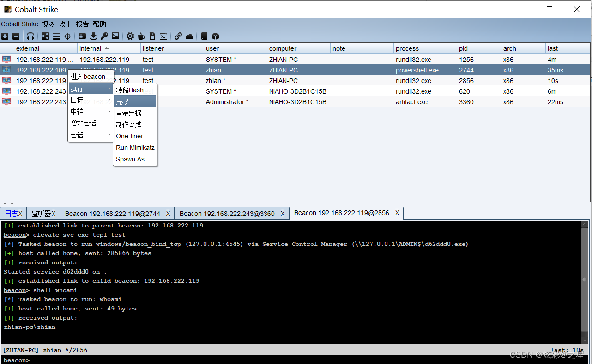Select beacon icon for rundll32.exe pid 620
Viewport: 592px width, 364px height.
(x=6, y=91)
